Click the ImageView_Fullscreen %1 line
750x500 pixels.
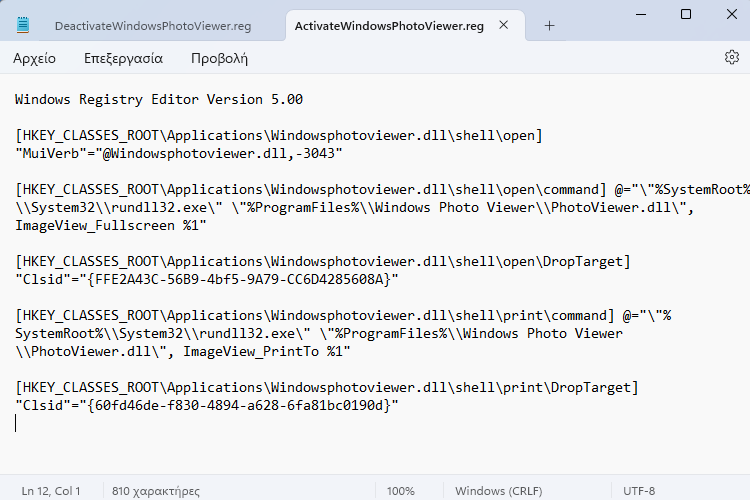pyautogui.click(x=110, y=225)
